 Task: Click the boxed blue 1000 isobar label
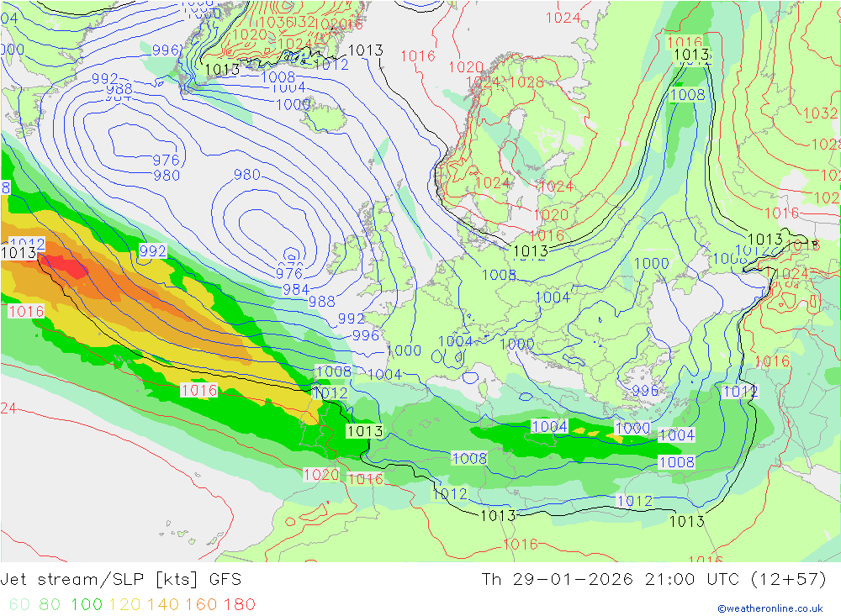633,429
